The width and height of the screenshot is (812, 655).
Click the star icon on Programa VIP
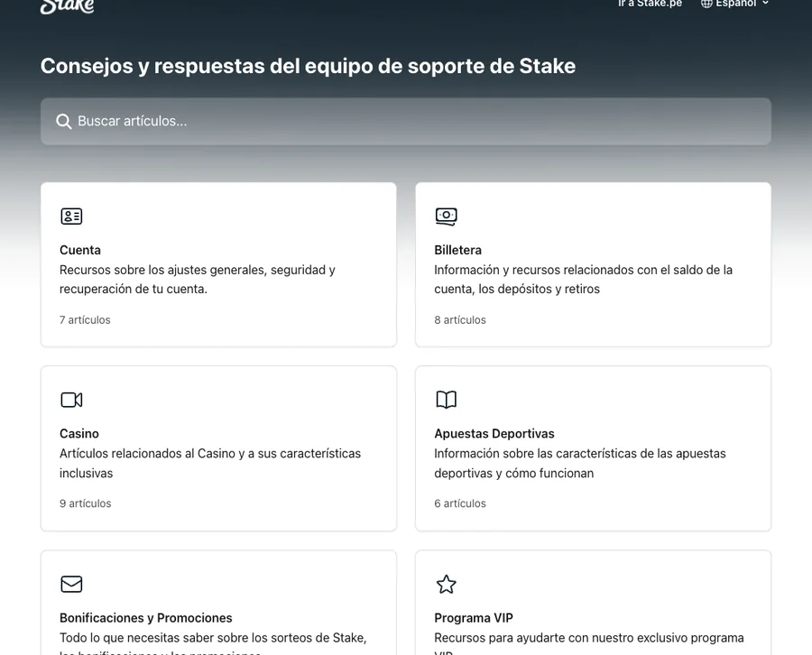click(447, 584)
